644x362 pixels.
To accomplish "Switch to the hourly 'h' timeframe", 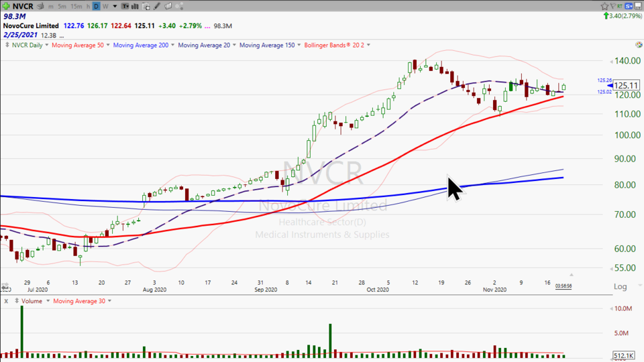I will tap(88, 7).
